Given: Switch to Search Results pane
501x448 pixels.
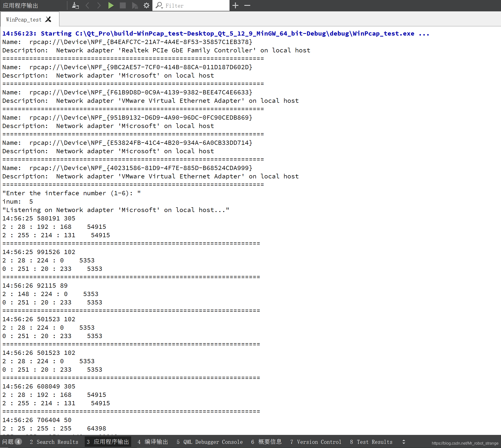Looking at the screenshot, I should 54,442.
